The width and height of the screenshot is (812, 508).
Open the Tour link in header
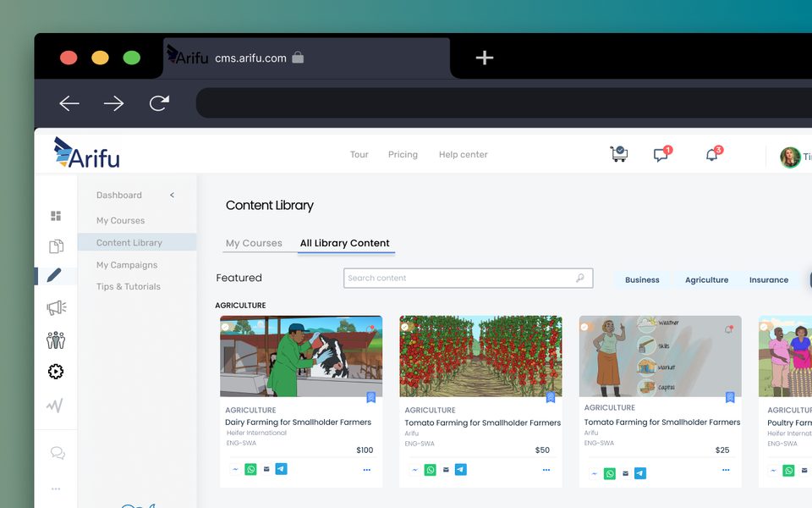tap(359, 154)
